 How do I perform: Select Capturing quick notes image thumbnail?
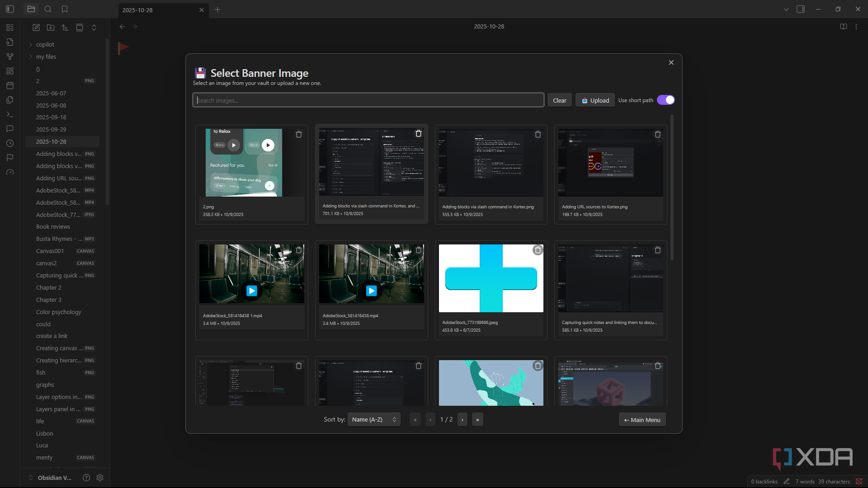pyautogui.click(x=611, y=278)
